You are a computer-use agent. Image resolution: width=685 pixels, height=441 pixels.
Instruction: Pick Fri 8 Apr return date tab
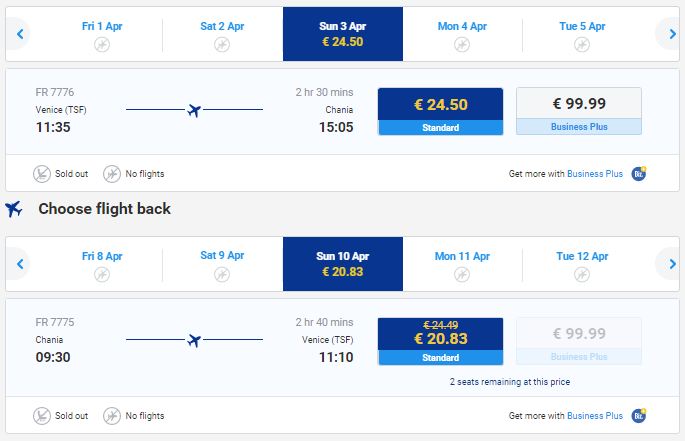click(102, 264)
